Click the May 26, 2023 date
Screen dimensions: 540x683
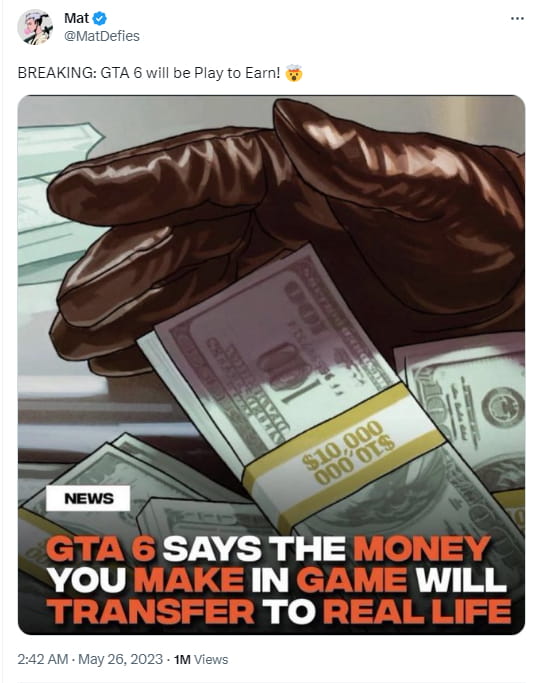coord(121,659)
